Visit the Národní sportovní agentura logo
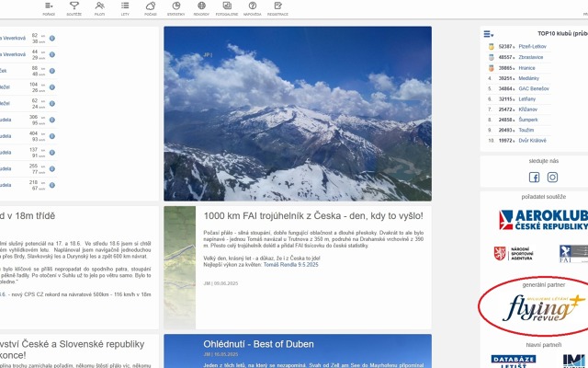The image size is (588, 368). pos(514,254)
